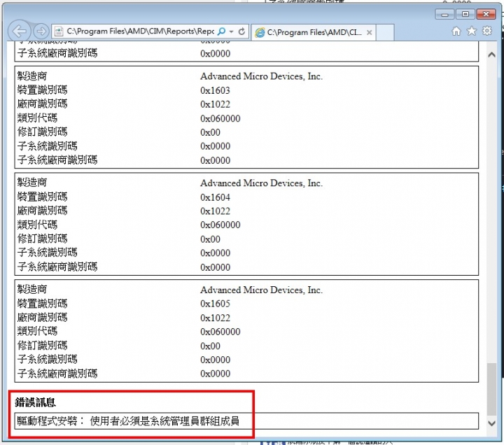Select the C:\Program Files\AMD\CI... tab
Screen dimensions: 504x445
tap(314, 32)
